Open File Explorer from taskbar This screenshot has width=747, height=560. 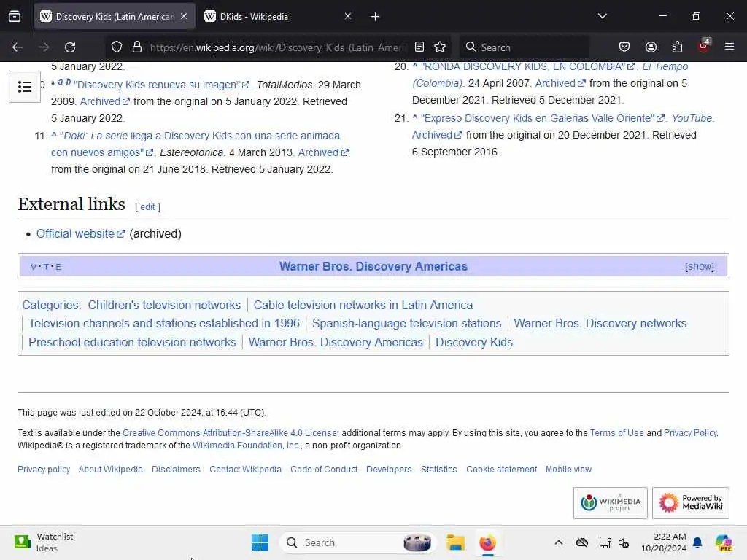click(455, 542)
